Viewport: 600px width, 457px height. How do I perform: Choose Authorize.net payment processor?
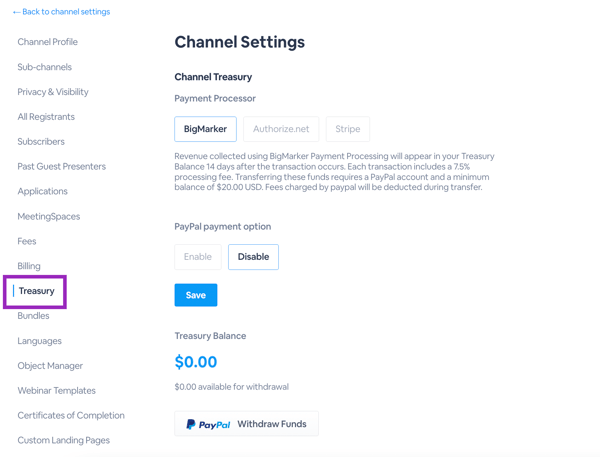pos(281,129)
